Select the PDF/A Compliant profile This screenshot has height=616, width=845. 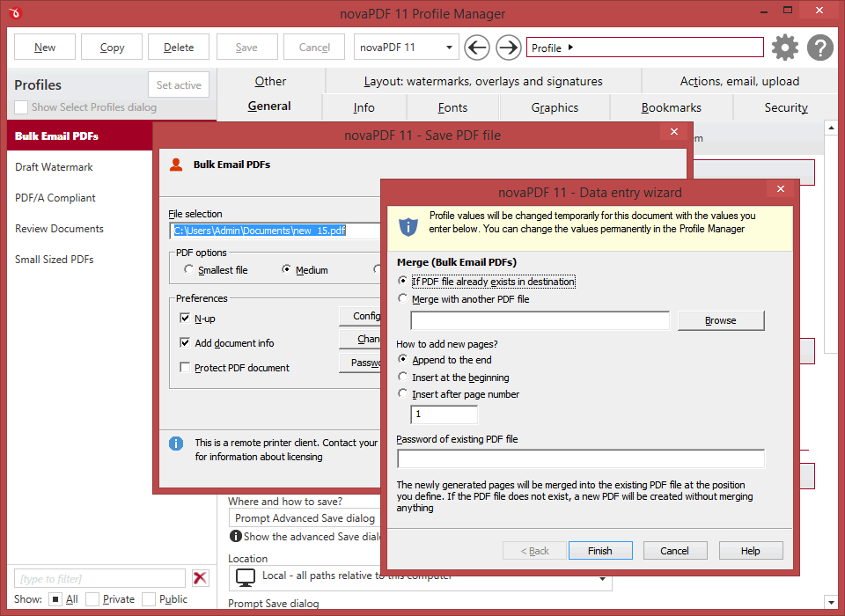80,198
